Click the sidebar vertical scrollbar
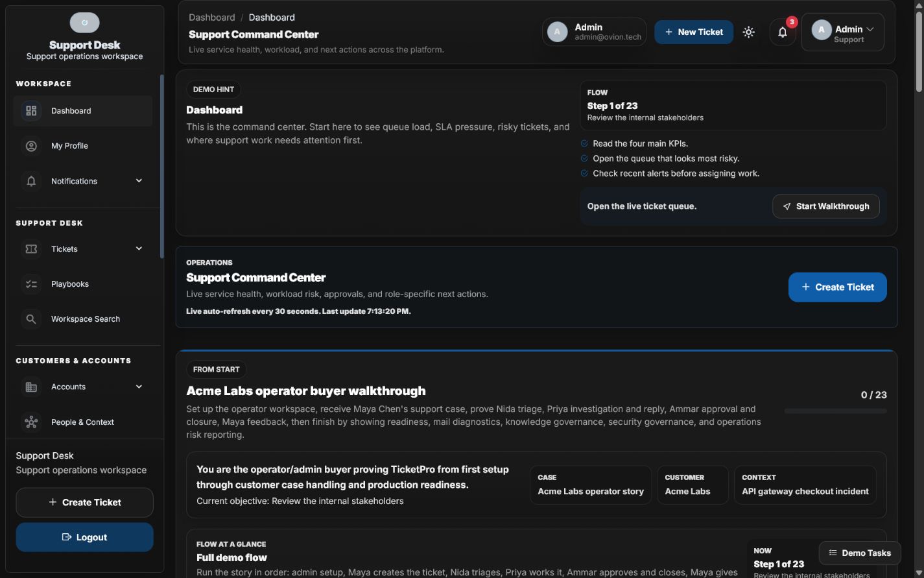924x578 pixels. point(161,167)
